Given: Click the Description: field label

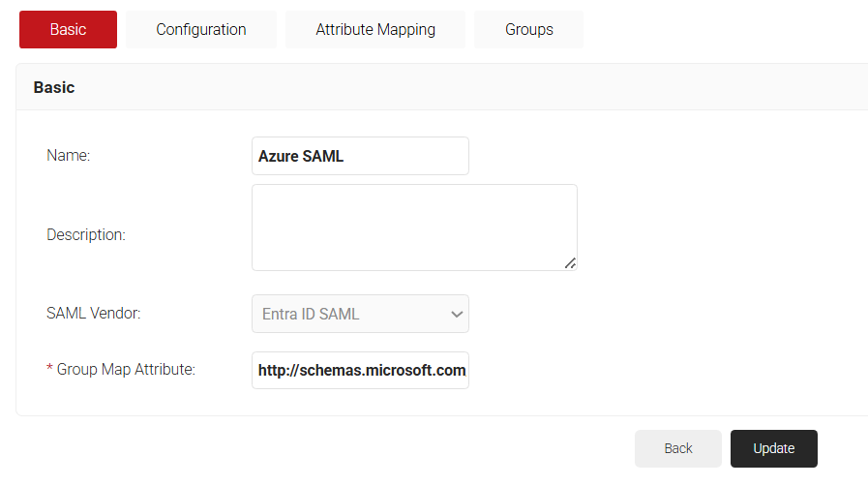Looking at the screenshot, I should (x=86, y=235).
